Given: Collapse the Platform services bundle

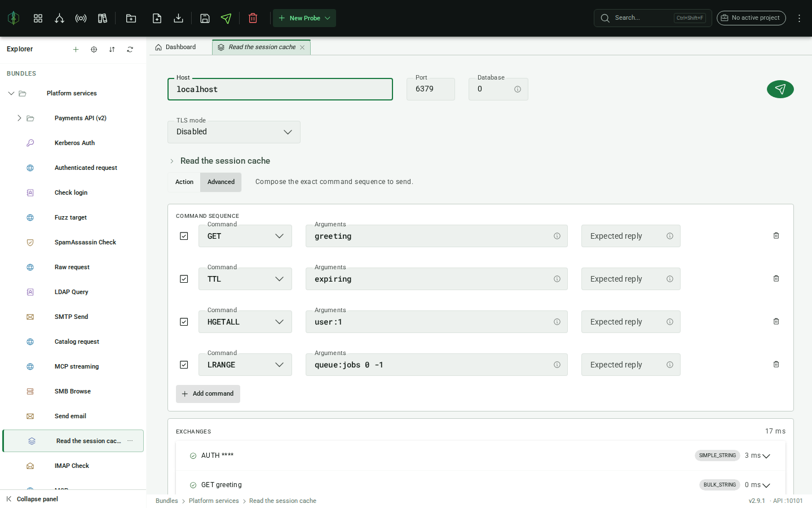Looking at the screenshot, I should (x=11, y=93).
